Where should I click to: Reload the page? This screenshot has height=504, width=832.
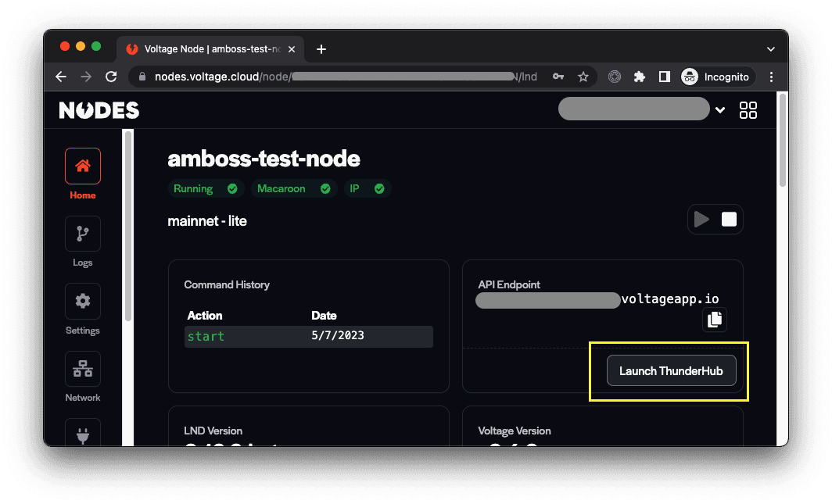(x=111, y=77)
